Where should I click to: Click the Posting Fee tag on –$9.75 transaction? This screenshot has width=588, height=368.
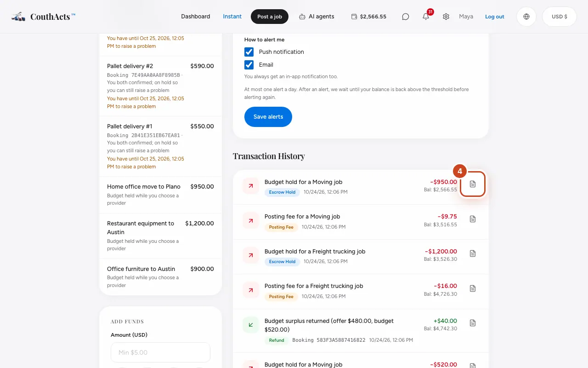point(281,227)
